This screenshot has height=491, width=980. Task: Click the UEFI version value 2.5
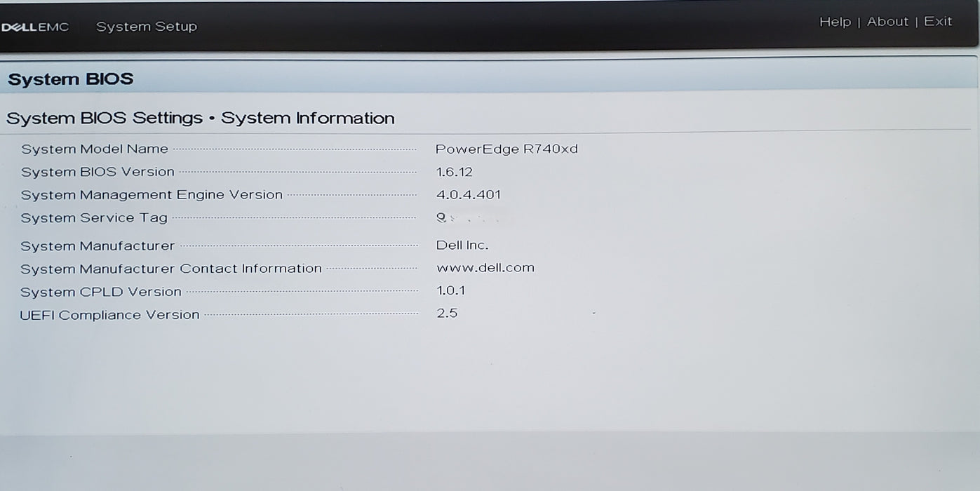(x=447, y=314)
